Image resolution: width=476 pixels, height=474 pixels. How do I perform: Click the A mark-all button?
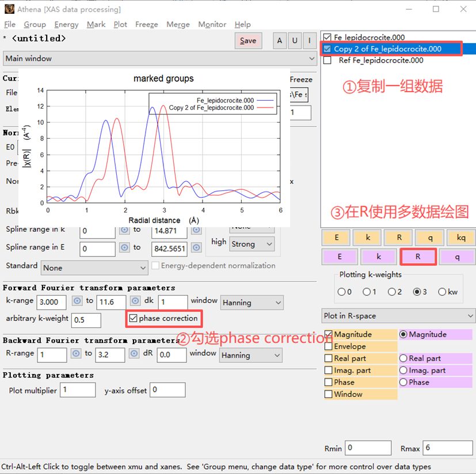pos(279,40)
